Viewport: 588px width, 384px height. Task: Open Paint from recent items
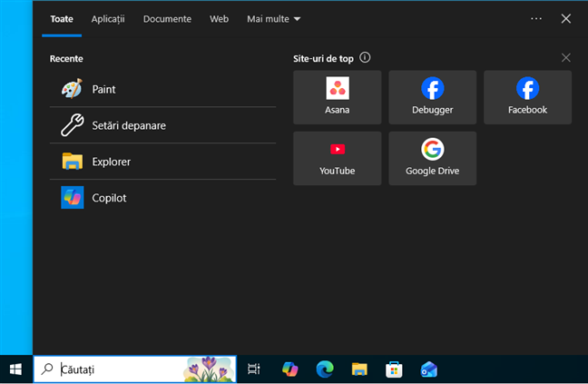(103, 89)
